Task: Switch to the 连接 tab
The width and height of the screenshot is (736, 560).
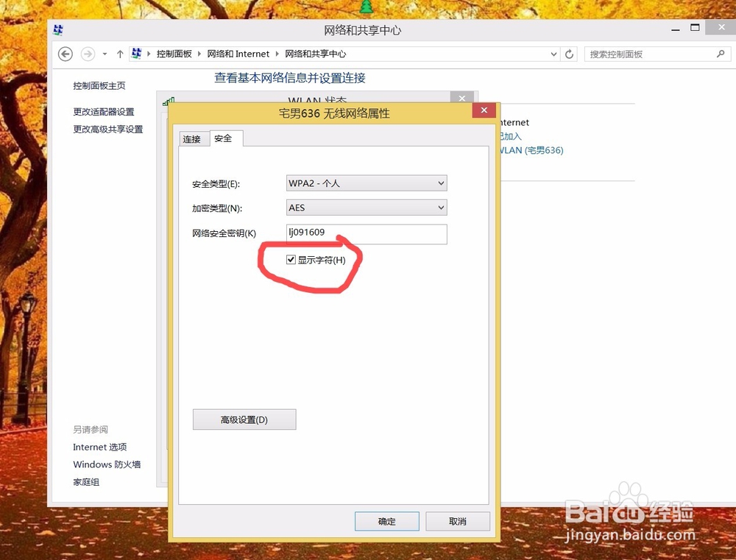Action: pyautogui.click(x=193, y=138)
